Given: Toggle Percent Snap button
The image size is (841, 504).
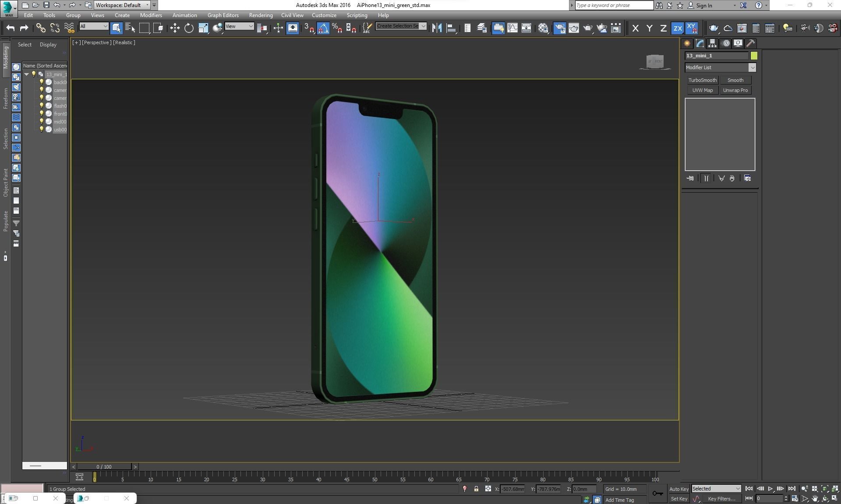Looking at the screenshot, I should coord(337,28).
